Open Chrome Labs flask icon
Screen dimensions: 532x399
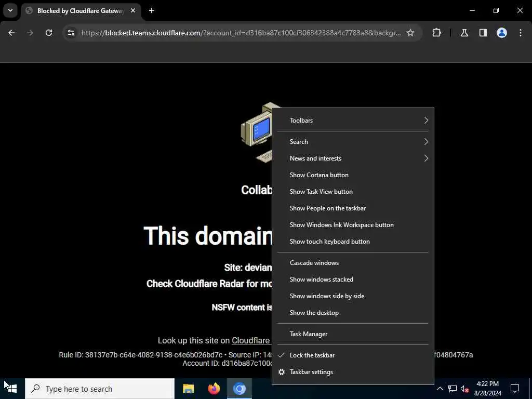(464, 33)
